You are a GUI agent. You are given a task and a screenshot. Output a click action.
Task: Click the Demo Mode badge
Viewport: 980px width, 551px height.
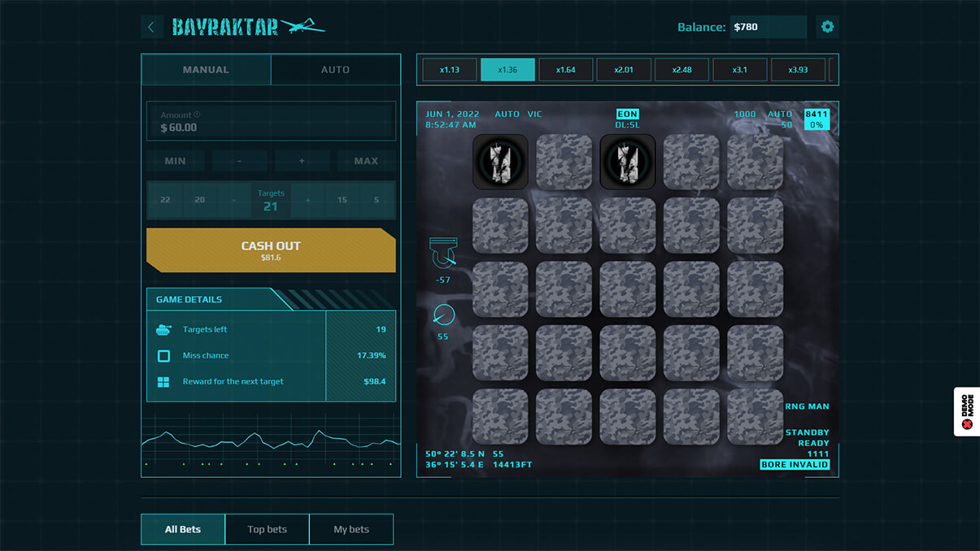967,412
